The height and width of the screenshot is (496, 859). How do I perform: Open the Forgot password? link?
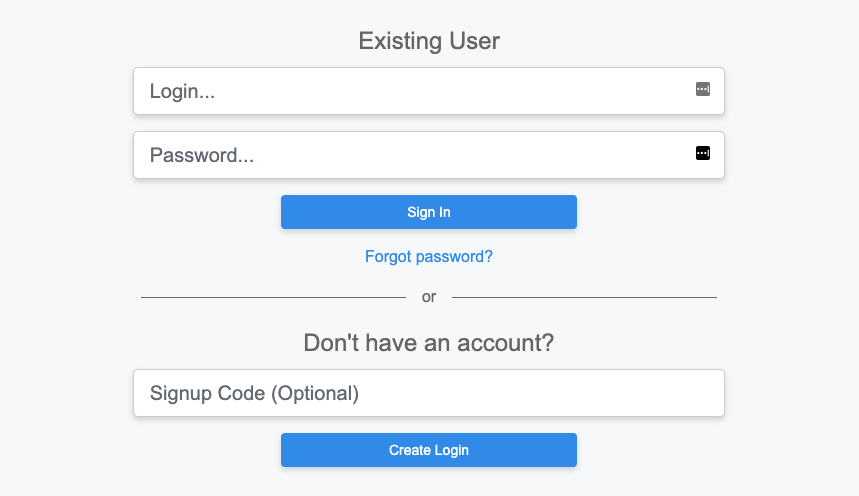point(429,256)
